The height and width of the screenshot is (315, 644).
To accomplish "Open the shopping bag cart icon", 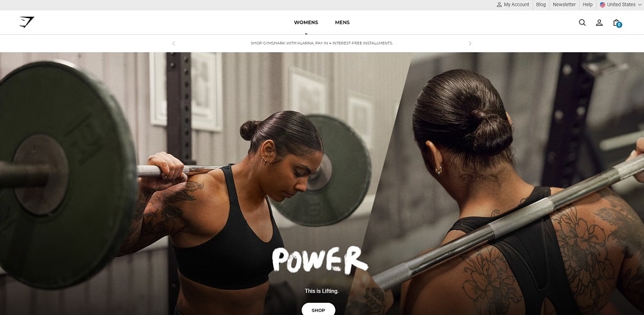I will 616,23.
